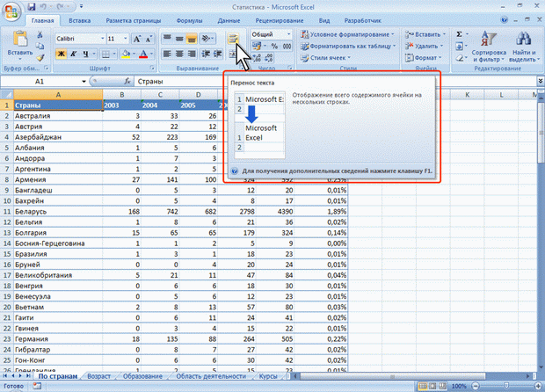
Task: Switch to the Образование sheet tab
Action: click(x=142, y=376)
